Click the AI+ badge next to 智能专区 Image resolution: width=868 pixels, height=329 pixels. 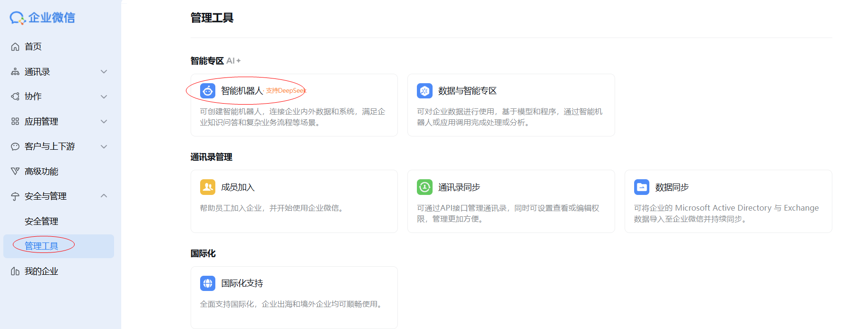(233, 61)
